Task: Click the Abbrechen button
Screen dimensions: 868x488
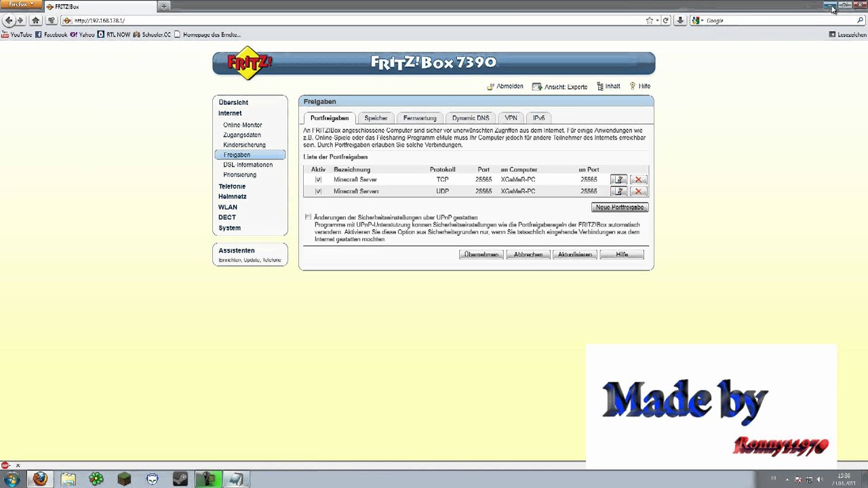Action: (x=528, y=254)
